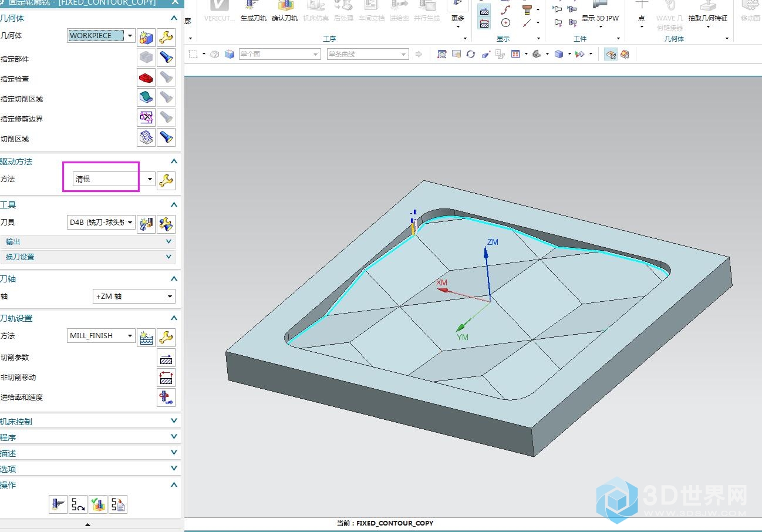
Task: Open drive method 清根 dropdown
Action: click(x=150, y=179)
